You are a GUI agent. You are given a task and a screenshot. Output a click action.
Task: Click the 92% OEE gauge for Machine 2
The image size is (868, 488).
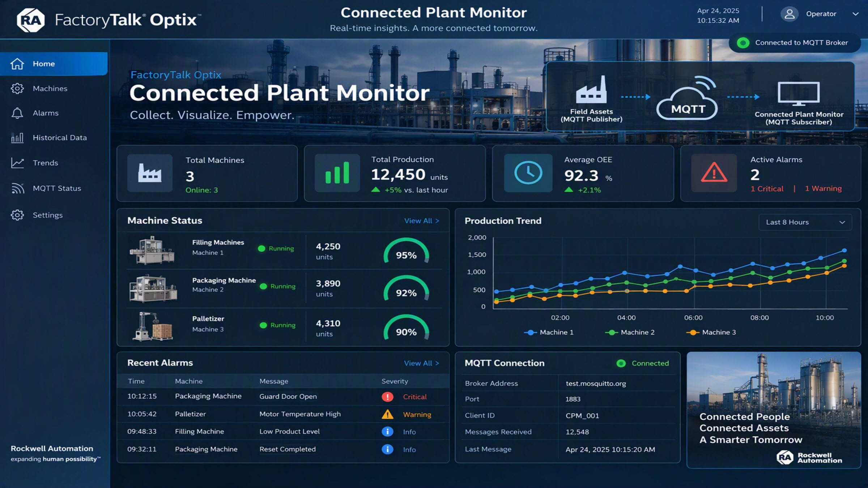pyautogui.click(x=406, y=288)
